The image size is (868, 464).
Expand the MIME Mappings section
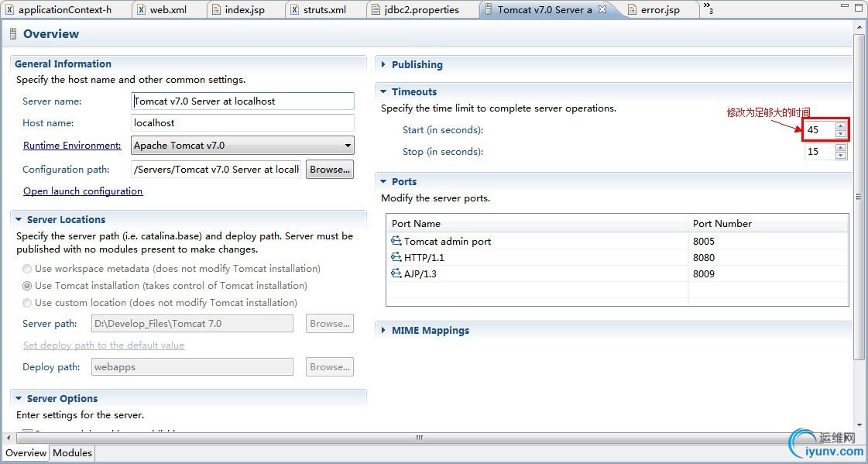tap(383, 331)
